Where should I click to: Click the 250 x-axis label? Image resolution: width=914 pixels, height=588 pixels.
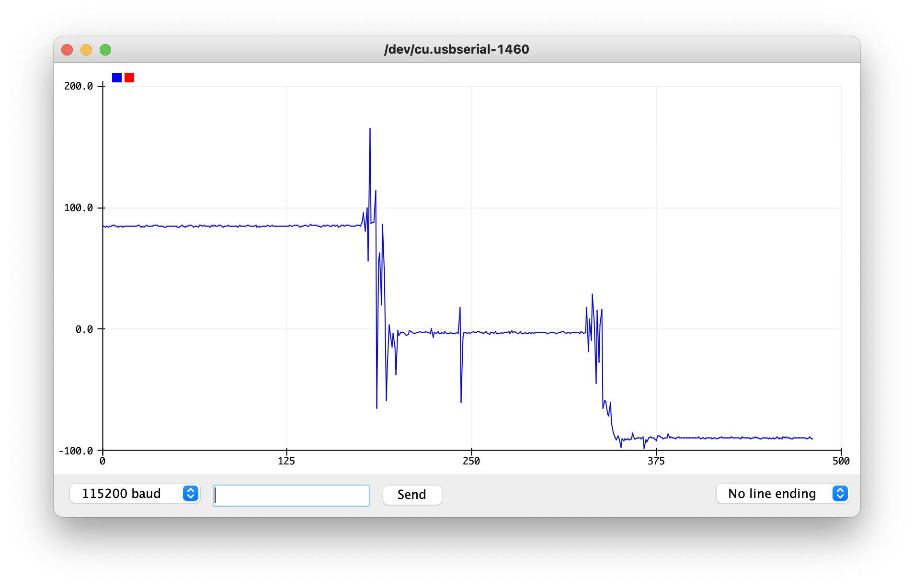[x=471, y=461]
